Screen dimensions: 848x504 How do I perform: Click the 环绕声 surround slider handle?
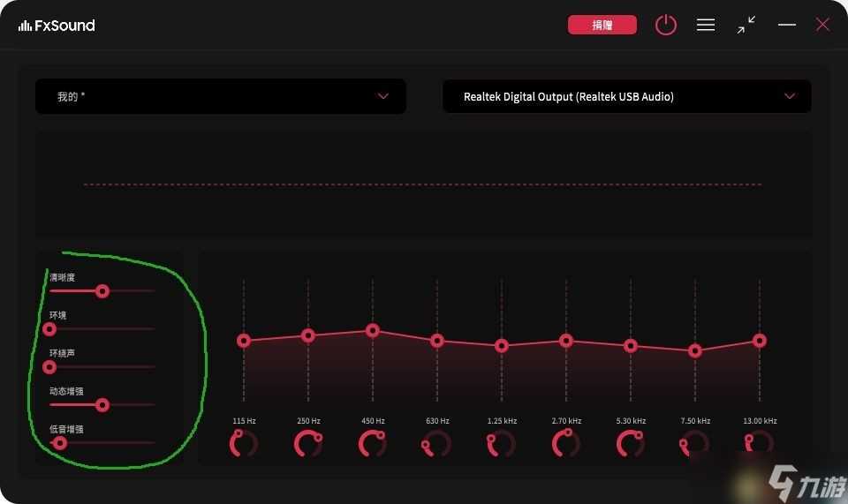[49, 367]
